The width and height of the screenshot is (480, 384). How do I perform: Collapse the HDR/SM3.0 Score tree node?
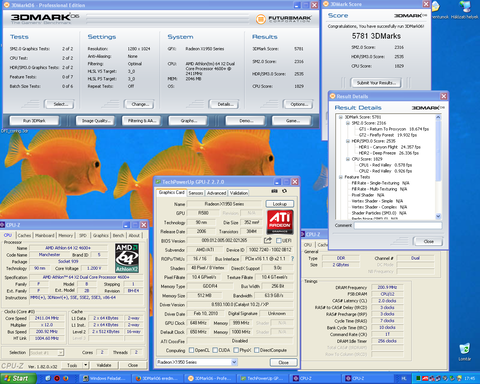pos(348,141)
